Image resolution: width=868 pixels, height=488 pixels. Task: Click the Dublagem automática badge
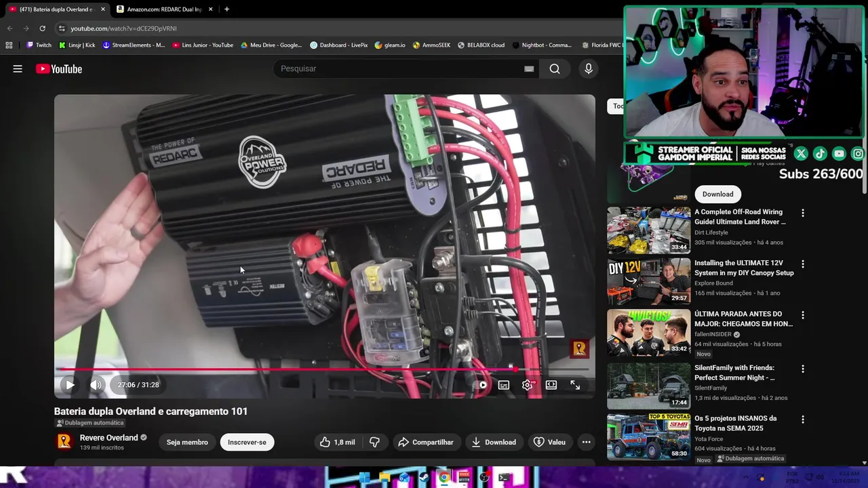(90, 423)
